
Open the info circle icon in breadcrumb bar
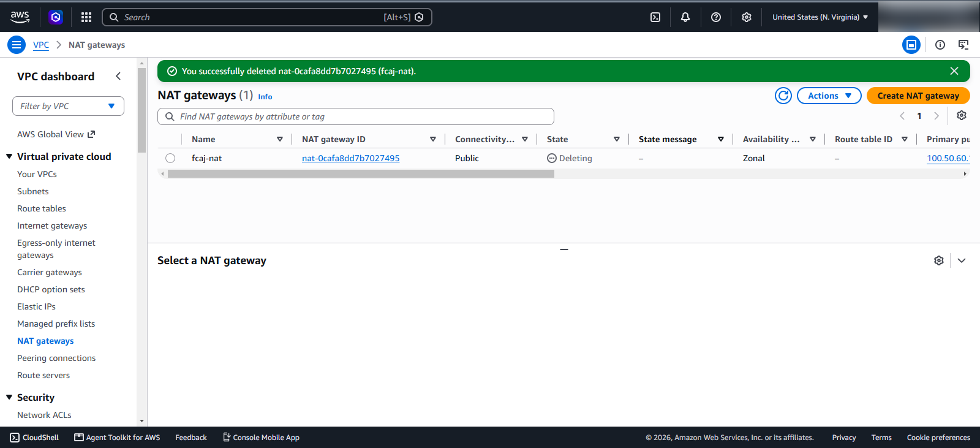[x=940, y=45]
